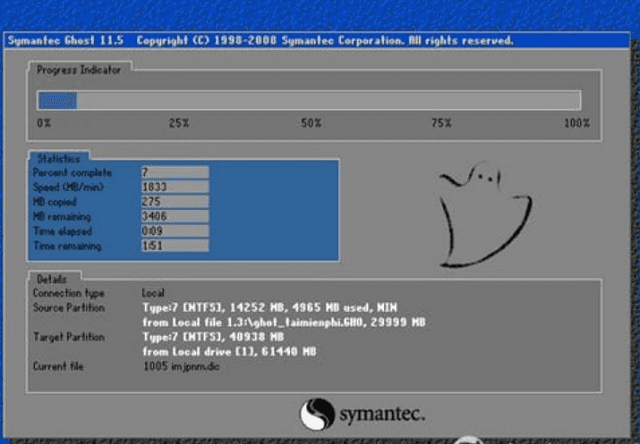This screenshot has height=444, width=640.
Task: Click the Symantec yin-yang logo
Action: click(318, 414)
